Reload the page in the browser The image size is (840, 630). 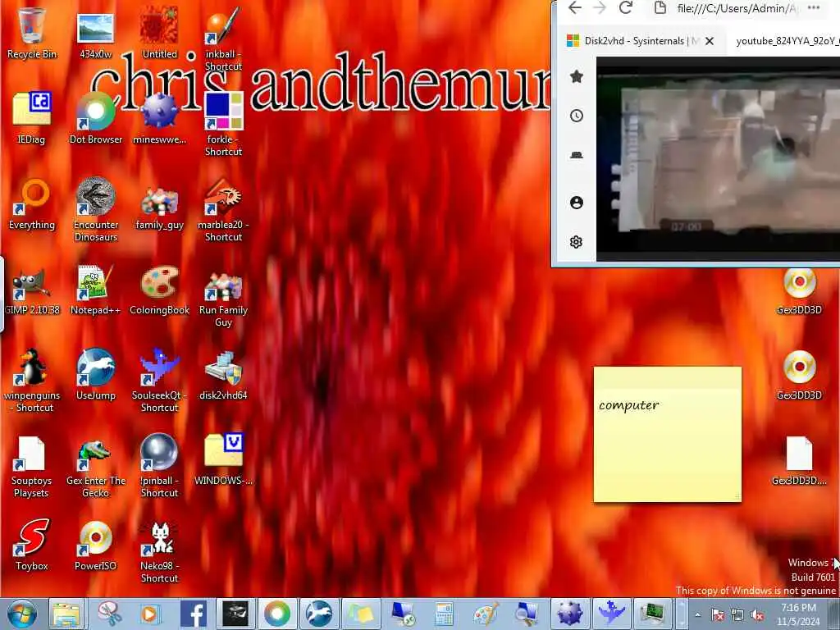tap(625, 8)
